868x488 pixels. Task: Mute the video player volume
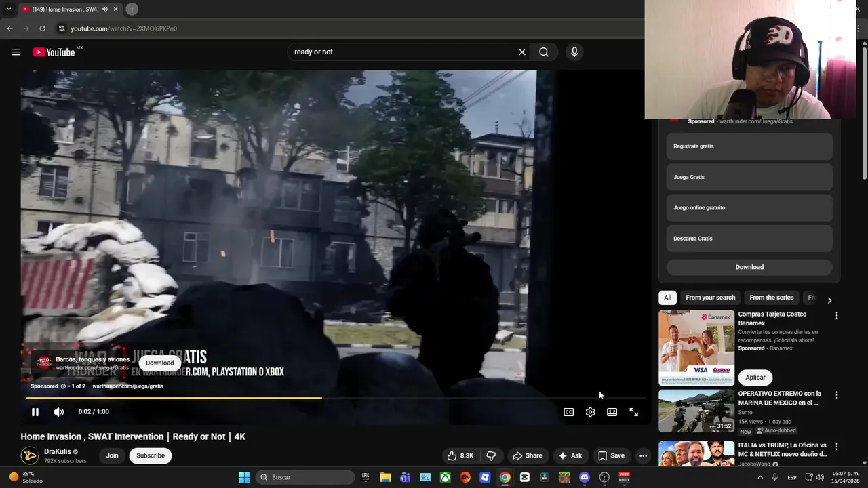(x=59, y=412)
